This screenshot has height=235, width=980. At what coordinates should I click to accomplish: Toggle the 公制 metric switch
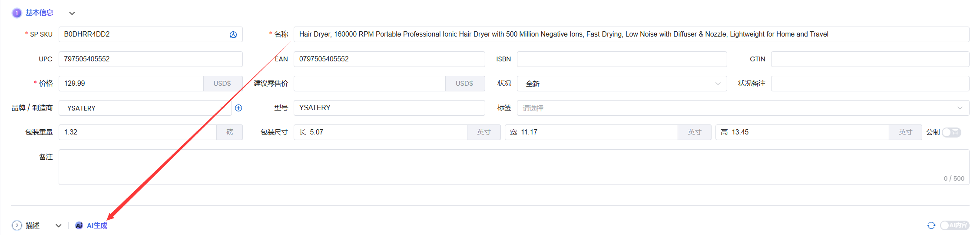point(951,132)
